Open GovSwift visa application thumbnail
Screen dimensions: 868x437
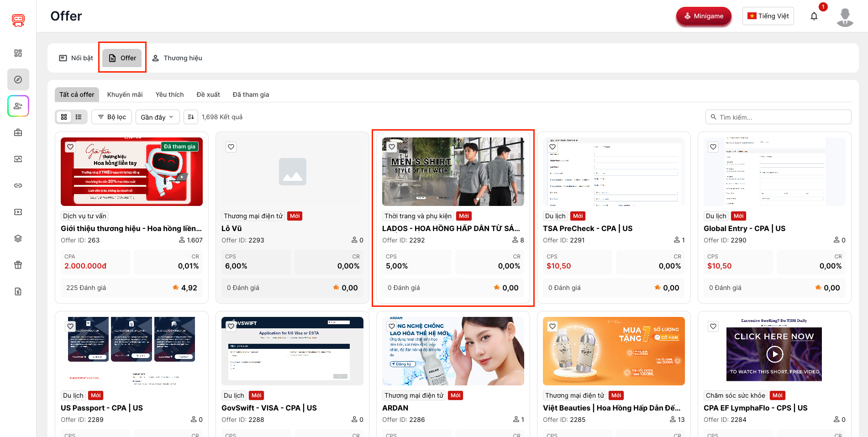point(292,351)
